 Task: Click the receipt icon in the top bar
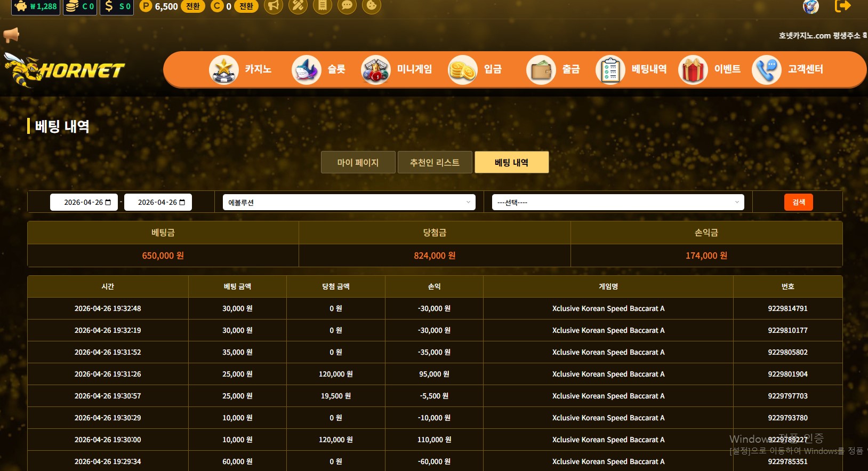click(x=322, y=6)
